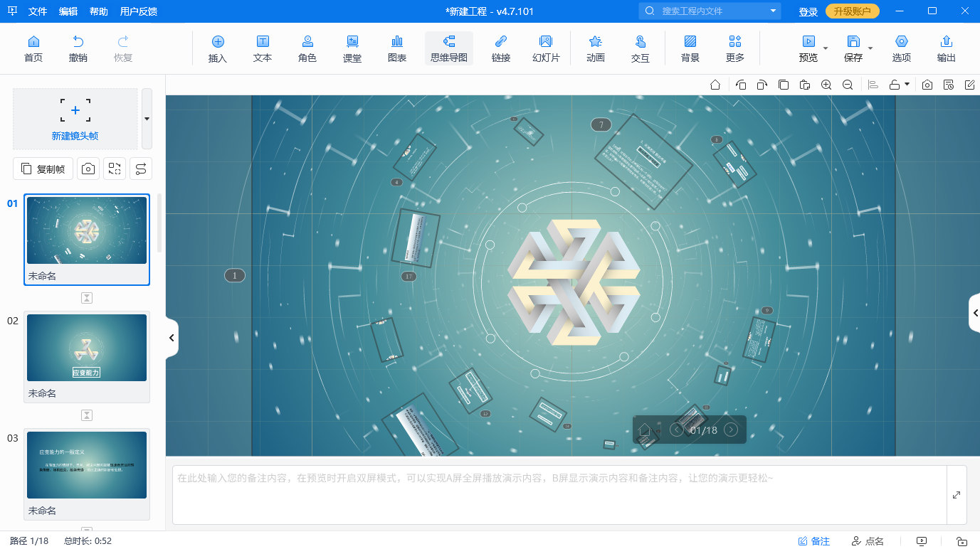Click the 复制帧 button
The width and height of the screenshot is (980, 549).
click(43, 169)
